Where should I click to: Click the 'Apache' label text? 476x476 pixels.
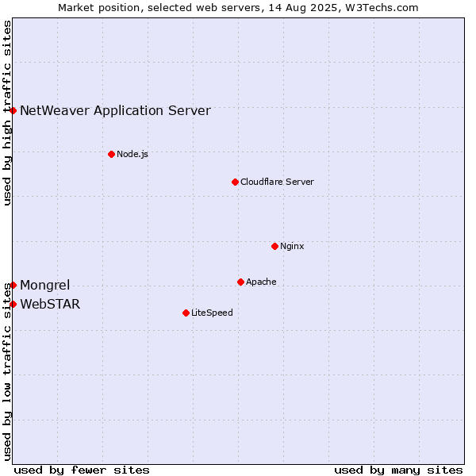coord(261,282)
